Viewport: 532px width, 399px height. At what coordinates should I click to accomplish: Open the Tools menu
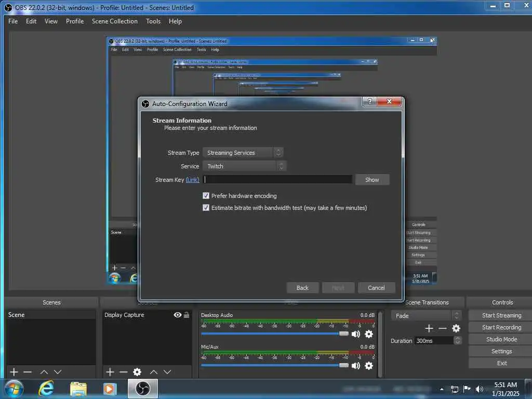(x=153, y=21)
